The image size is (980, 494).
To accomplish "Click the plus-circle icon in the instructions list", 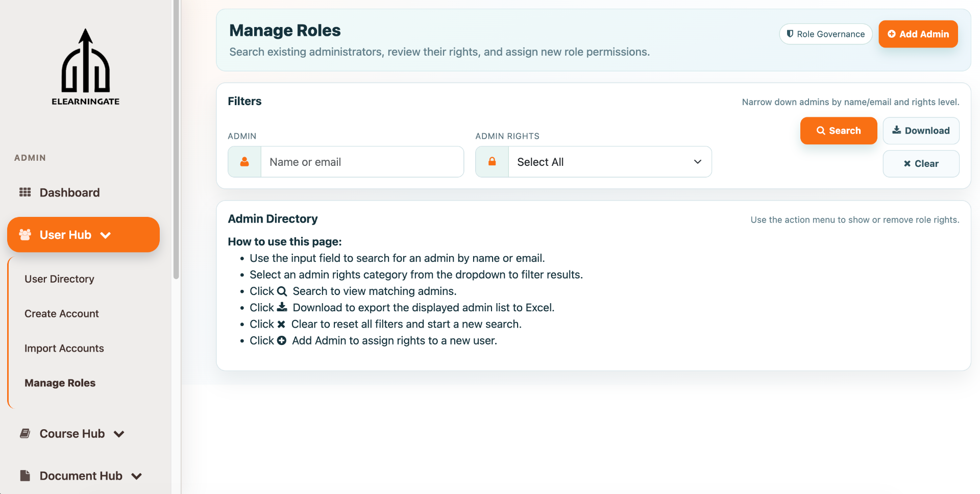I will (282, 340).
